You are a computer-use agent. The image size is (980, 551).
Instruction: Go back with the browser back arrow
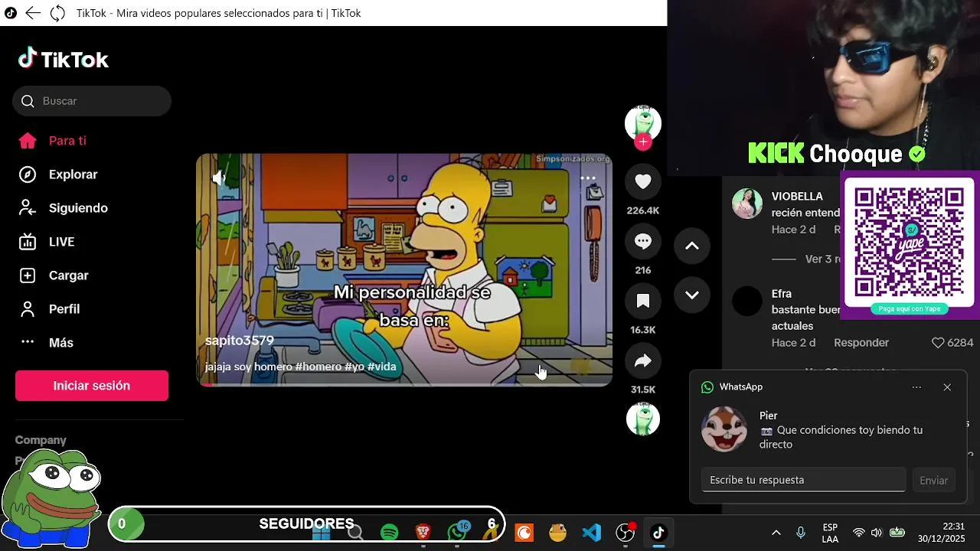tap(33, 13)
